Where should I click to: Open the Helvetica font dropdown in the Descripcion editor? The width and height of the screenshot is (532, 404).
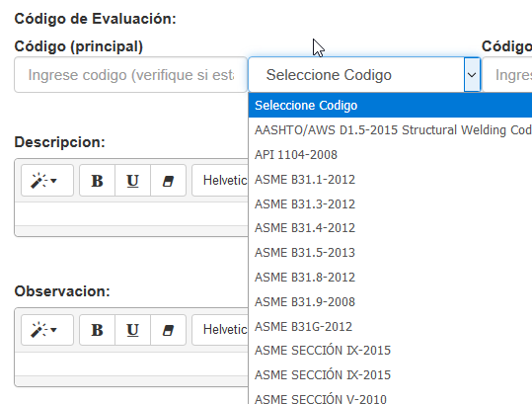(x=220, y=181)
